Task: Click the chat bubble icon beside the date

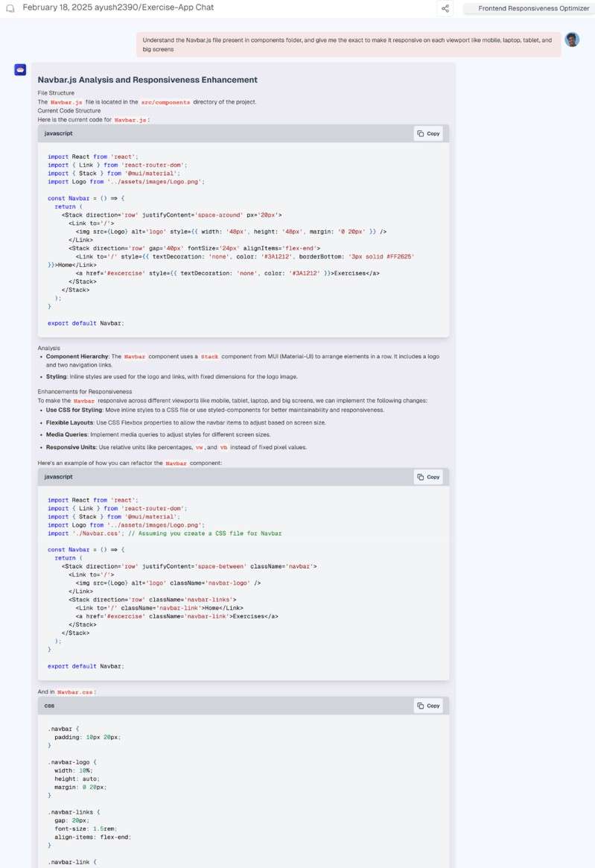Action: click(x=10, y=8)
